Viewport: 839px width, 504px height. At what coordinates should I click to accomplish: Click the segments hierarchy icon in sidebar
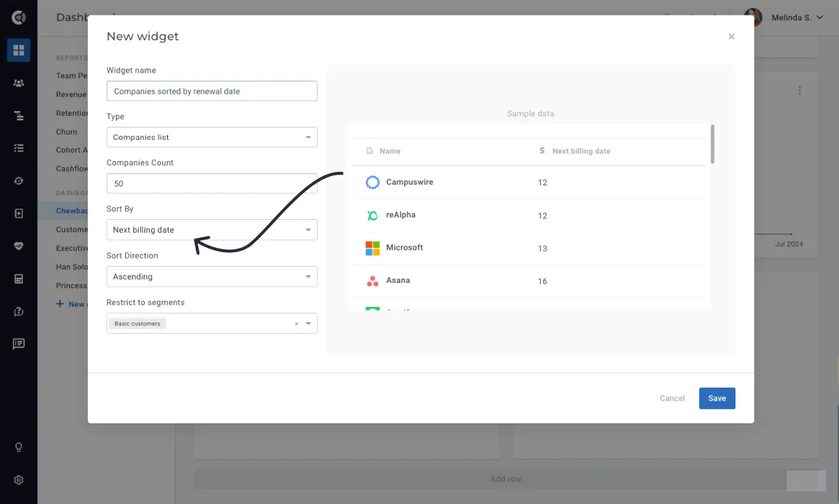point(18,116)
